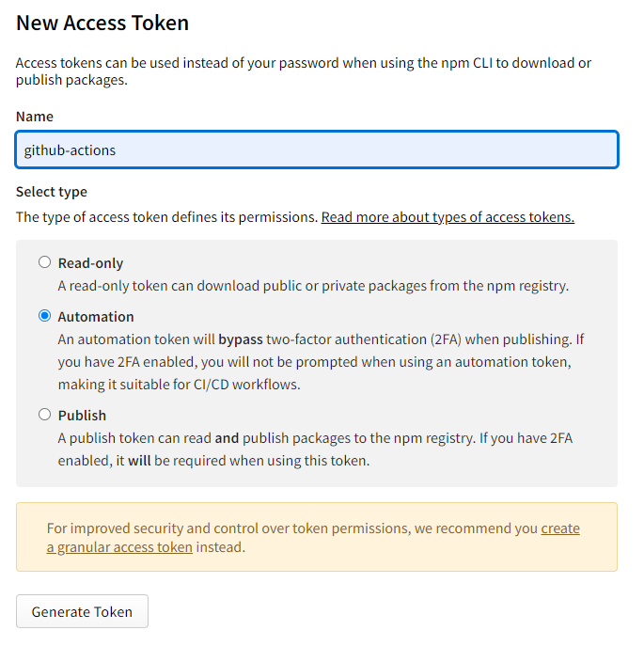Click the Generate Token button

pos(82,611)
